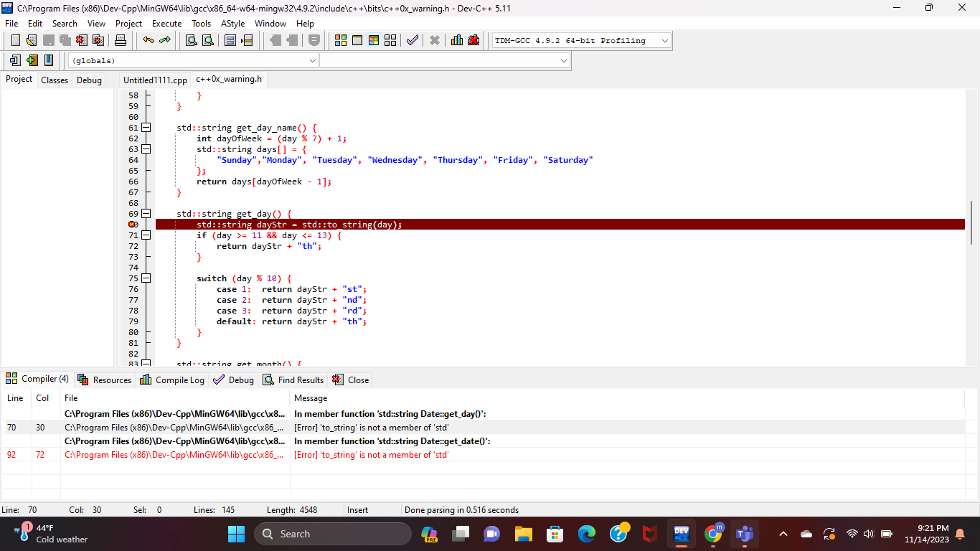Click the Compile & Run icon

pyautogui.click(x=374, y=40)
